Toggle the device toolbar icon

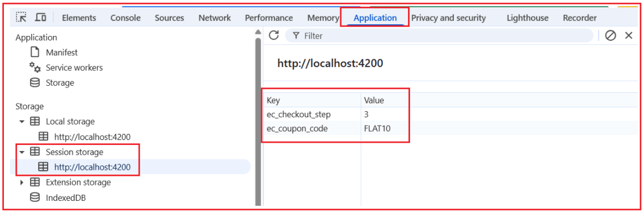40,17
